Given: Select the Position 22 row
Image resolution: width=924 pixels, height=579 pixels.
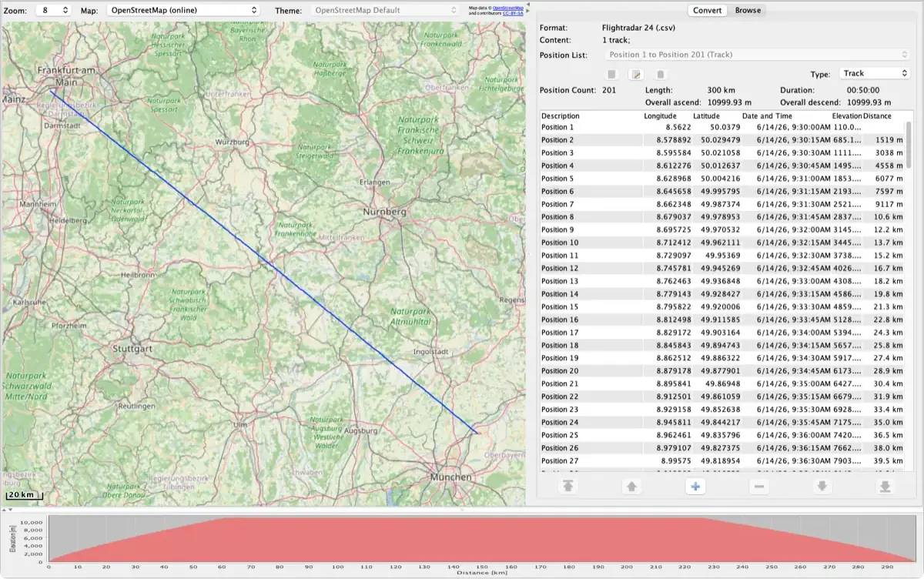Looking at the screenshot, I should 721,397.
